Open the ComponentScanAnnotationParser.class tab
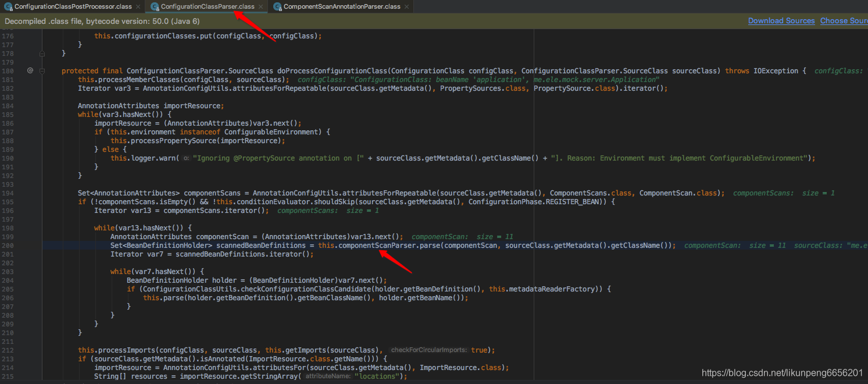The image size is (868, 384). (x=341, y=6)
